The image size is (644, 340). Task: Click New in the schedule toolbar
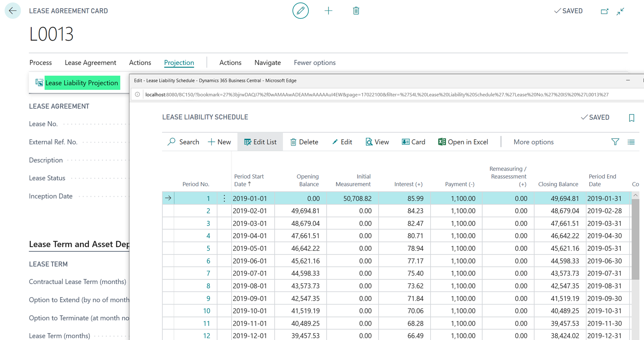pos(220,142)
